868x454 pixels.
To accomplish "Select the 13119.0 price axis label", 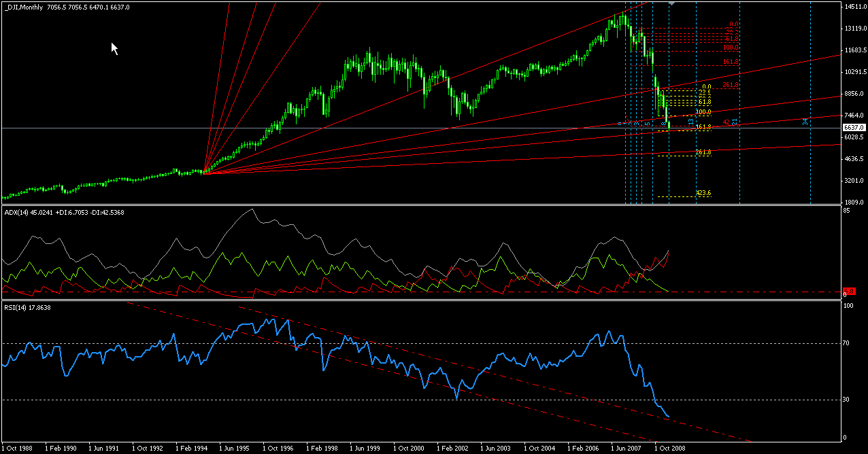I will coord(855,29).
